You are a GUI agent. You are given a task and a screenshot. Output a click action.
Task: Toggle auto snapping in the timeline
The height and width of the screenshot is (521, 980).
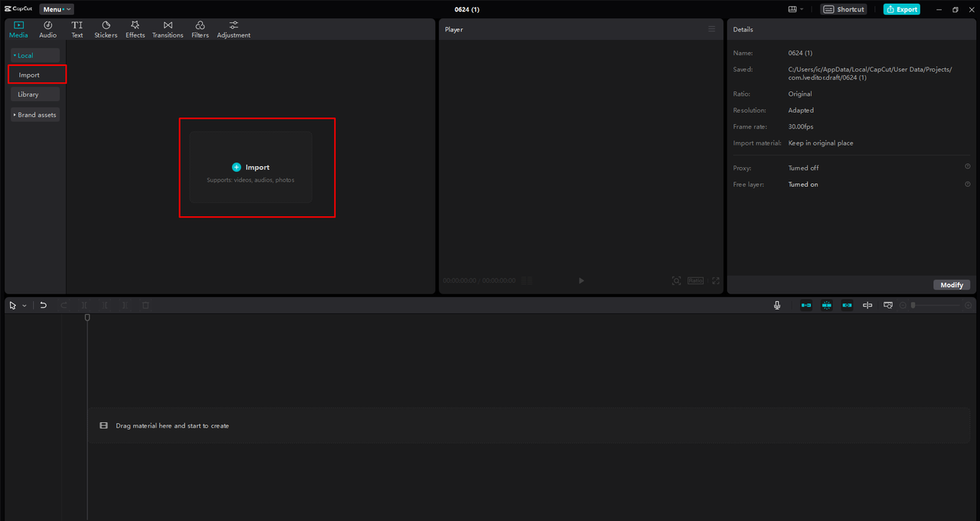coord(827,305)
